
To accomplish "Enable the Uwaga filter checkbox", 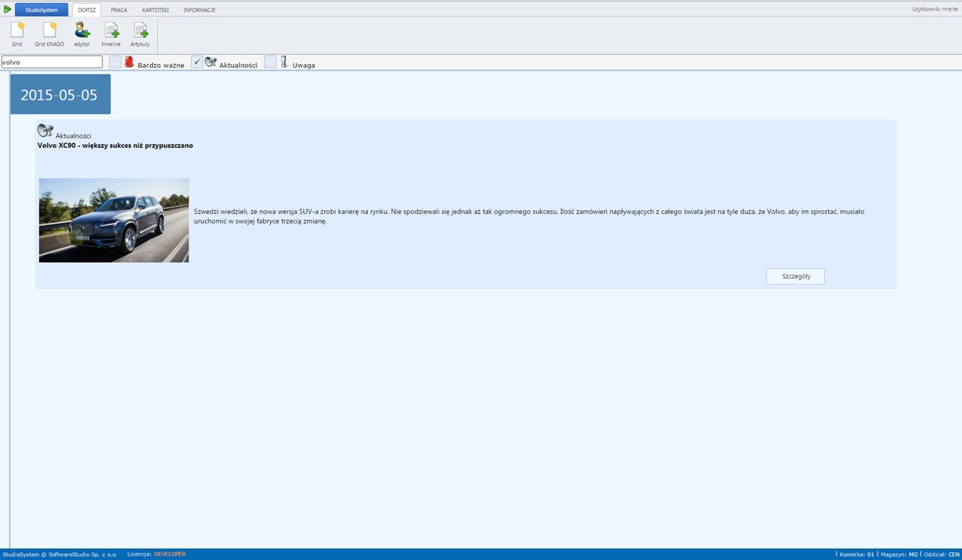I will pyautogui.click(x=270, y=62).
